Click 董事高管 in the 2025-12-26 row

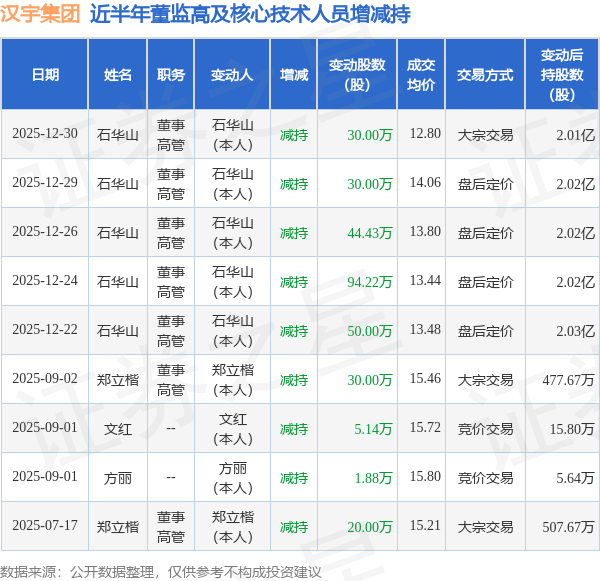(171, 233)
